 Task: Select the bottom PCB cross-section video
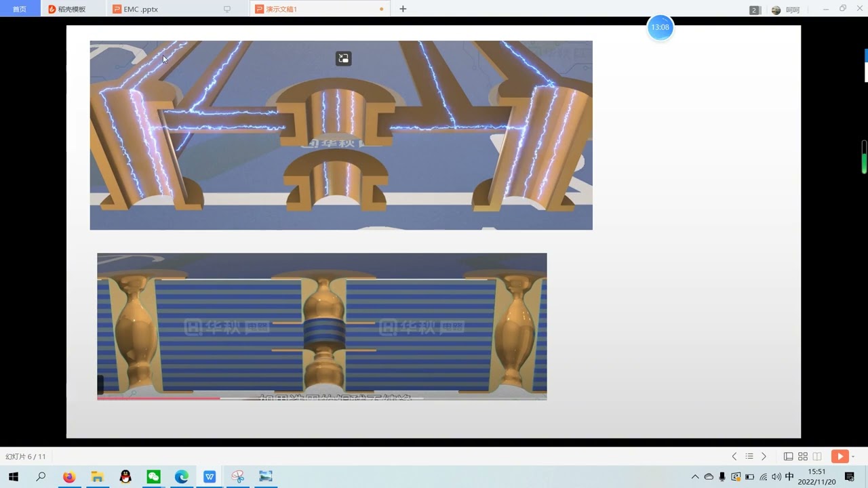click(x=322, y=327)
